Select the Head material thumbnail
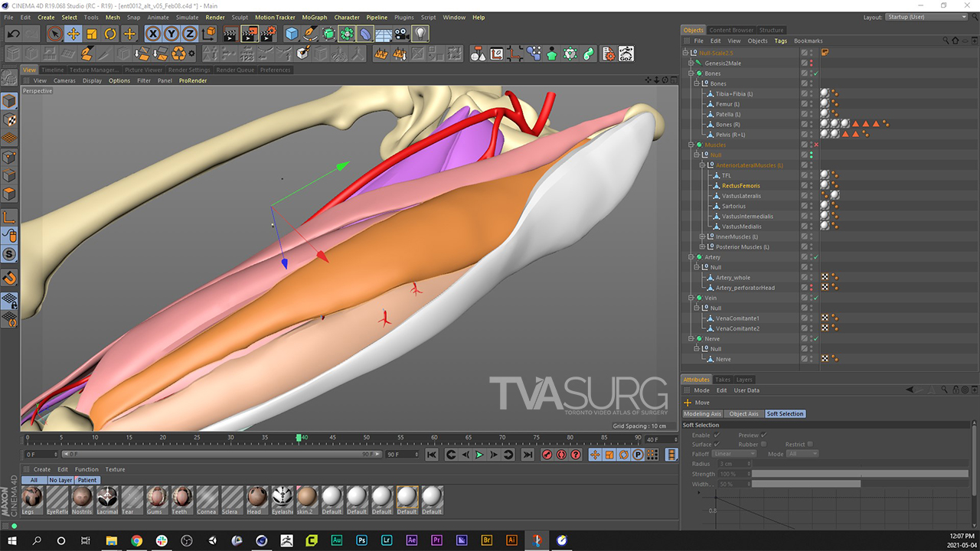 pos(256,500)
